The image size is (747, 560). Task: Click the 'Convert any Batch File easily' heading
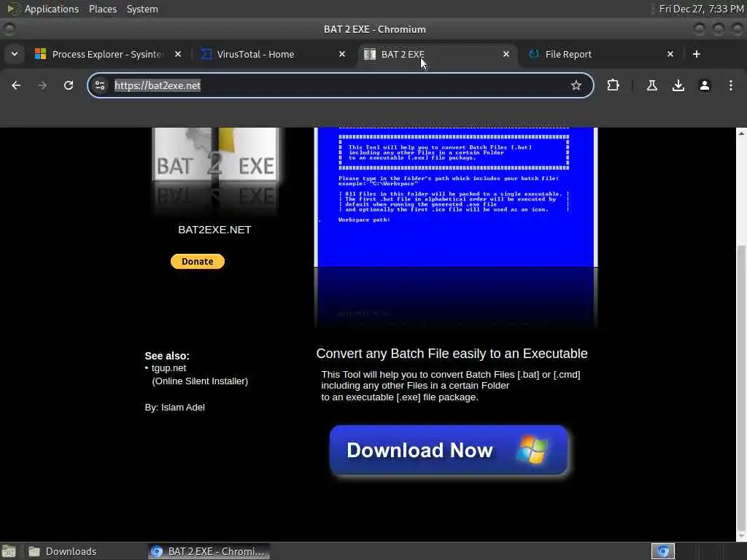click(x=452, y=354)
